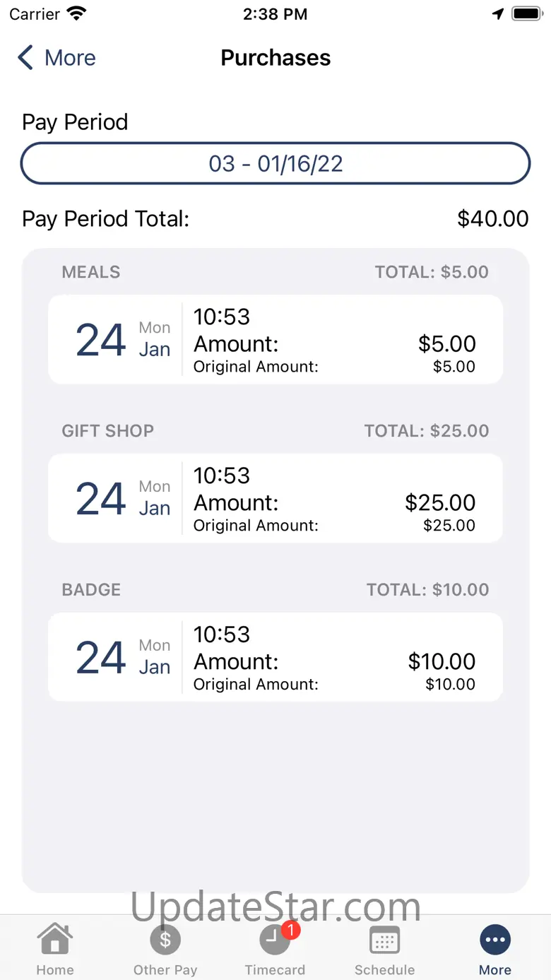Tap the Purchases page title
The width and height of the screenshot is (551, 980).
coord(275,58)
